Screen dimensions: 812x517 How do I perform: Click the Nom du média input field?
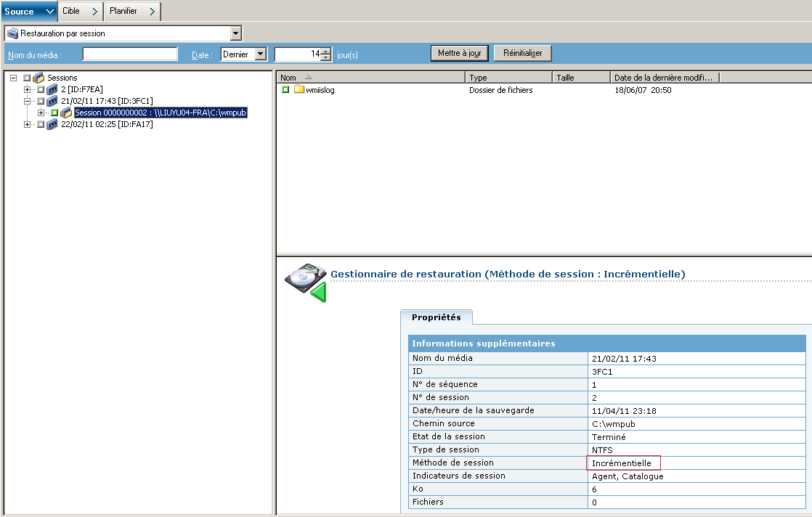(x=130, y=54)
